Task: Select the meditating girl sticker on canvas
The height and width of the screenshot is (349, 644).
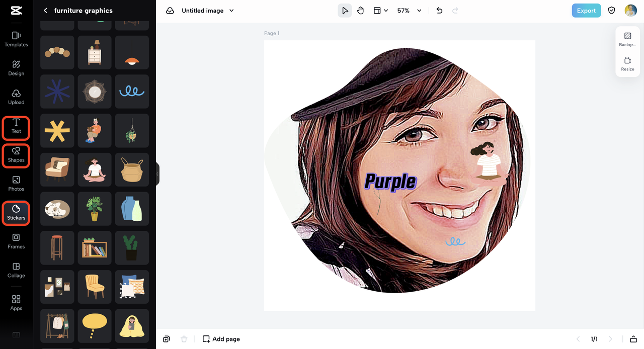Action: tap(487, 160)
